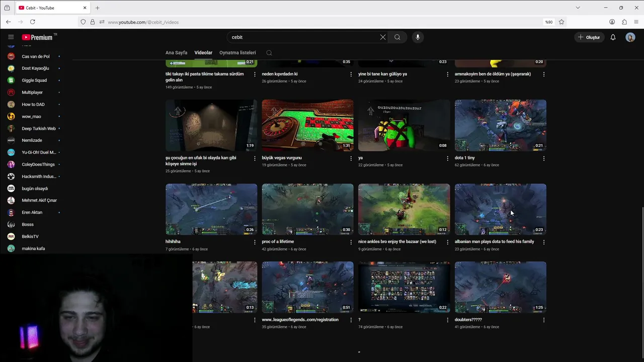Open options for 'nice ankles bro' video
644x362 pixels.
pyautogui.click(x=448, y=242)
